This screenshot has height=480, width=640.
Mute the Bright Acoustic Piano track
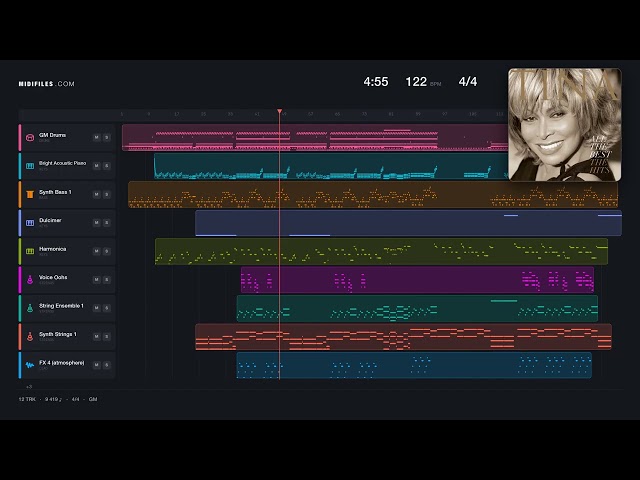pyautogui.click(x=97, y=166)
